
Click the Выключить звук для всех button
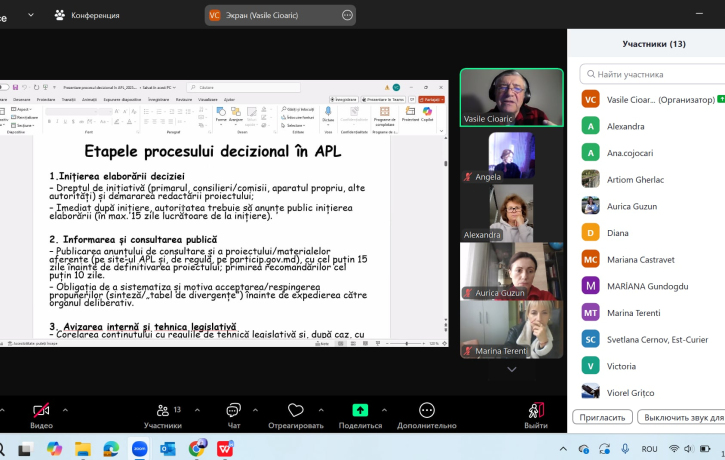click(681, 417)
